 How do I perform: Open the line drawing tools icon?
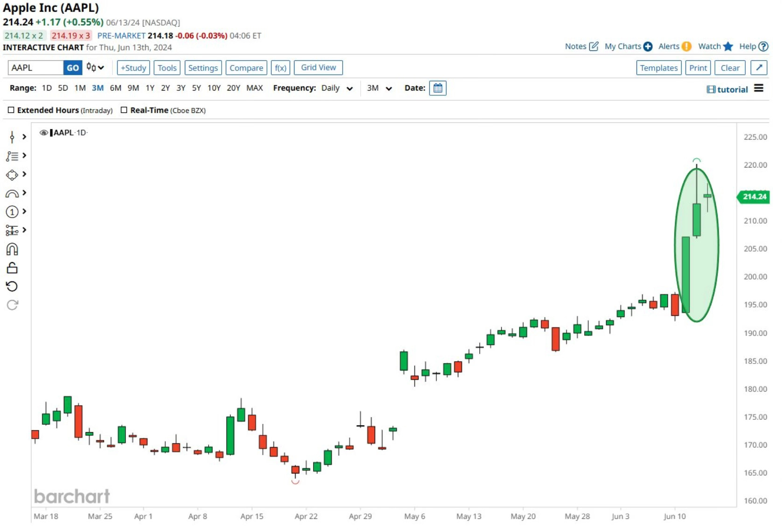point(12,156)
